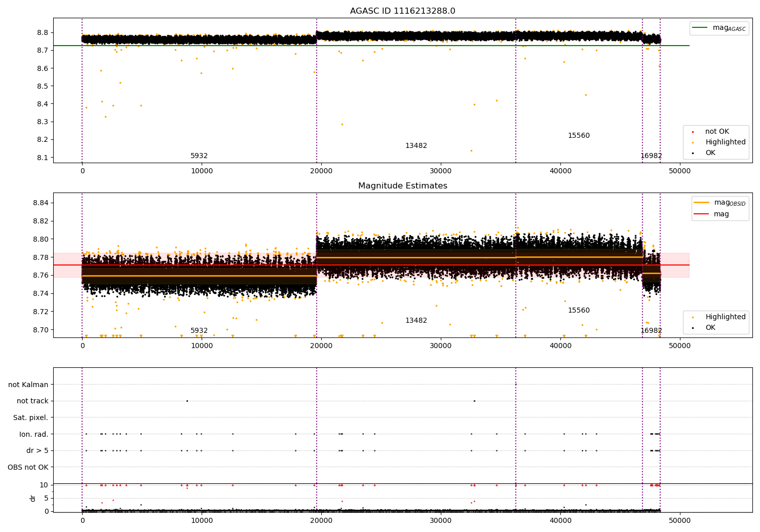
Task: Click the 8.3 y-axis tick label
Action: [x=43, y=122]
